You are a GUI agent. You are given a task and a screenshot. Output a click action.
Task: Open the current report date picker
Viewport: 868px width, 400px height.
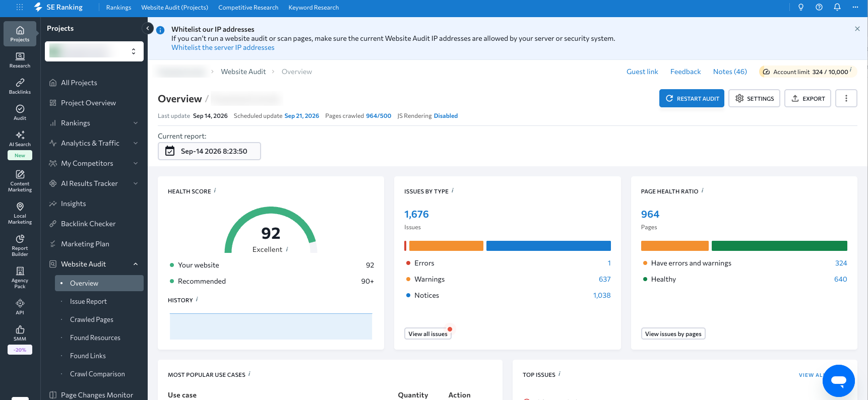[209, 151]
